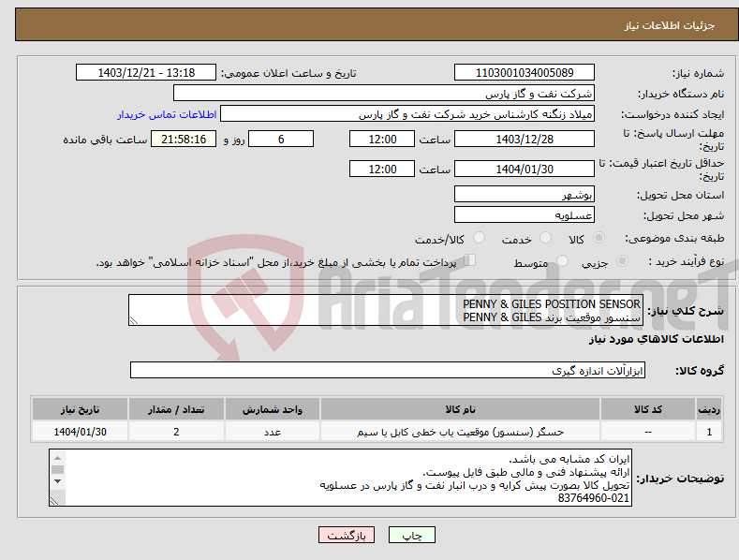Click the بازگشت (back) button
The height and width of the screenshot is (560, 739).
click(347, 535)
